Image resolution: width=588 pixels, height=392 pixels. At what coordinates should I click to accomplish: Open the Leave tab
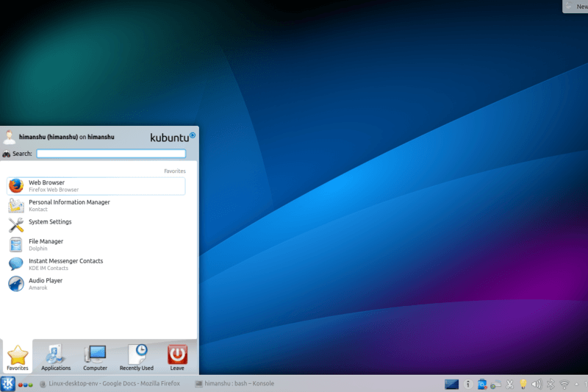click(x=177, y=357)
